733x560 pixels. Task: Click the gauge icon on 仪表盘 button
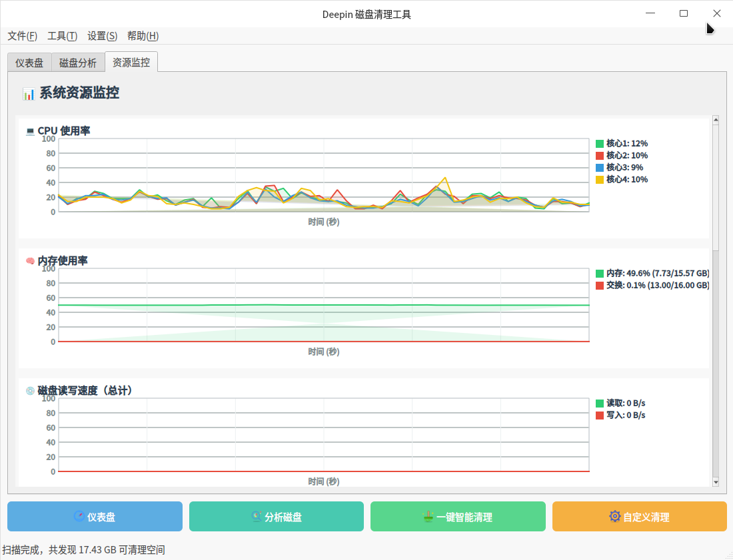pos(79,517)
